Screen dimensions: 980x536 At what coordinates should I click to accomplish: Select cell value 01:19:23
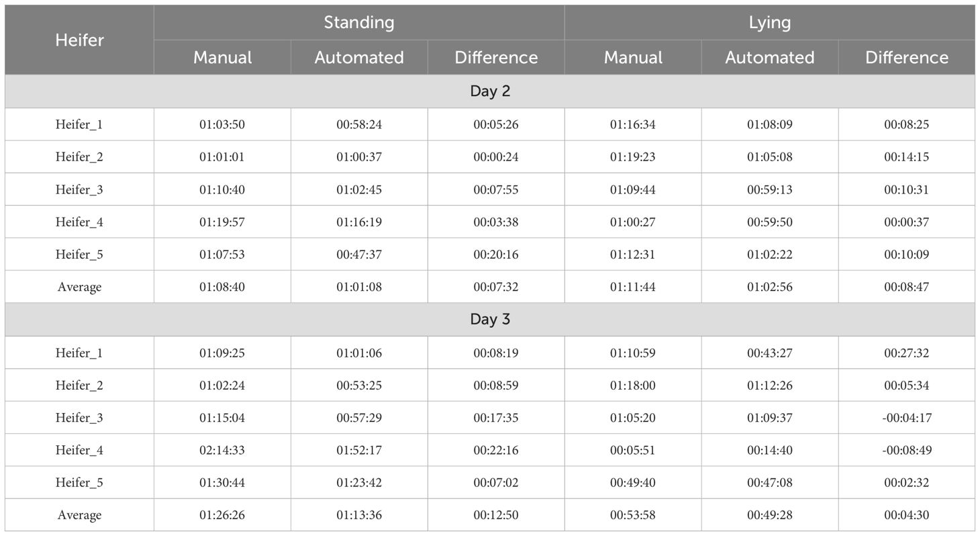(633, 157)
